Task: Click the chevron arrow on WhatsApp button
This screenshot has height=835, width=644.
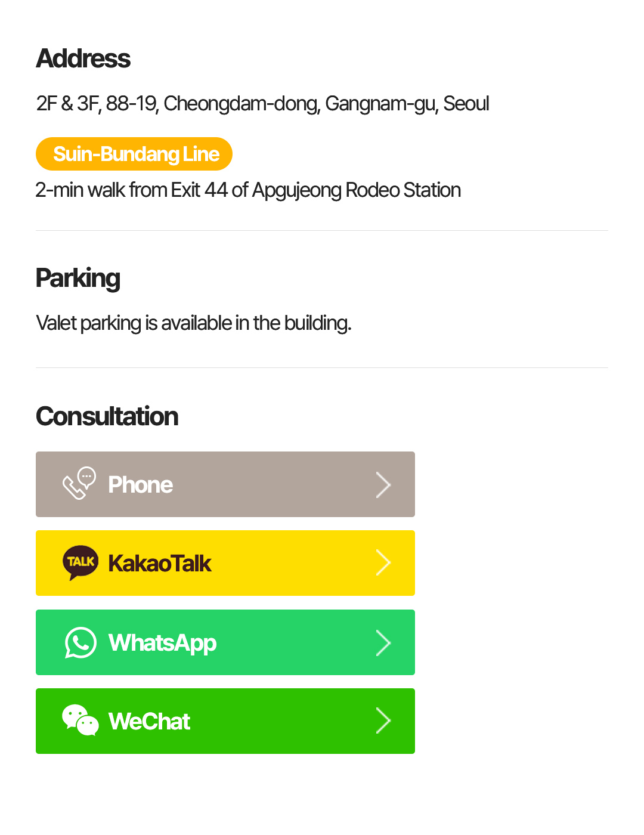Action: (383, 643)
